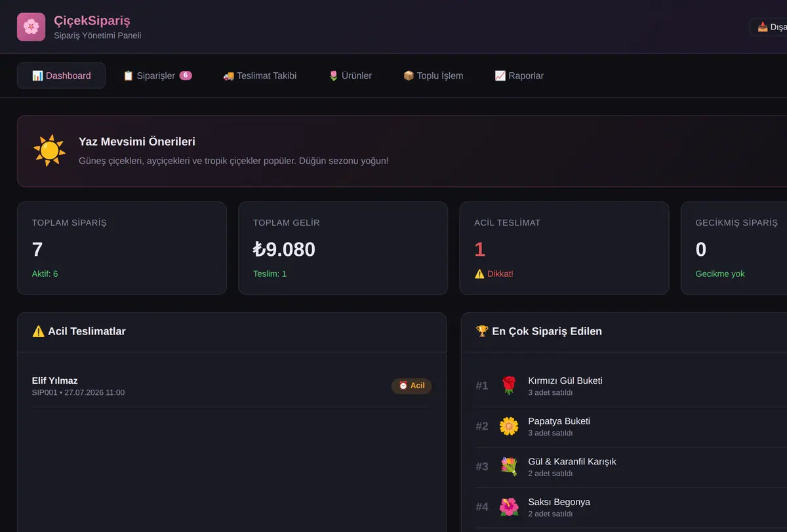Open the Toplu İşlem tab
The image size is (787, 532).
[x=433, y=75]
